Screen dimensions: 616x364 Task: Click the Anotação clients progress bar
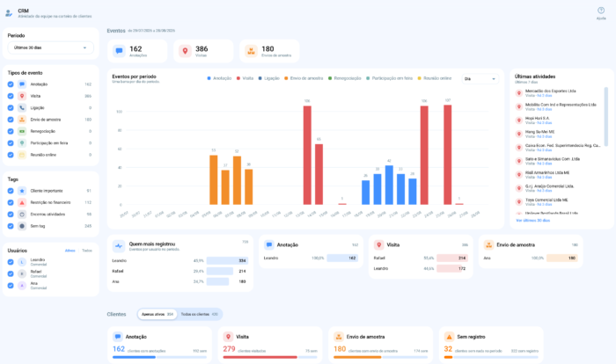159,357
